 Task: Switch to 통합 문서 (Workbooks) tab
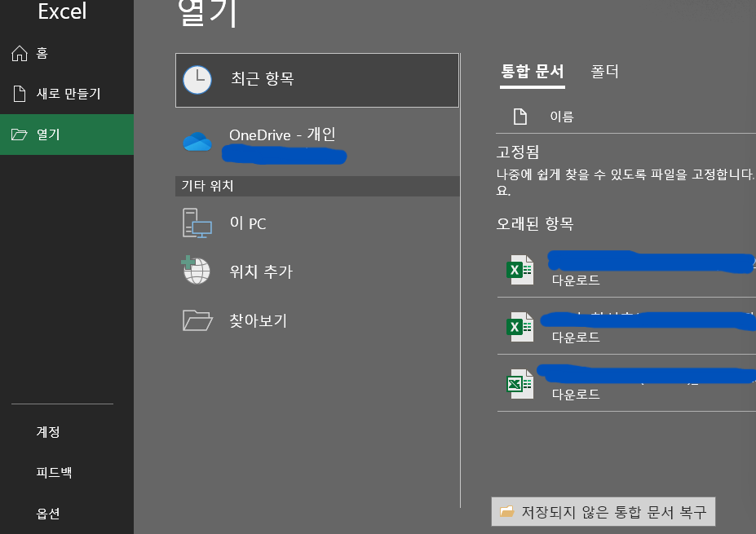click(x=533, y=72)
